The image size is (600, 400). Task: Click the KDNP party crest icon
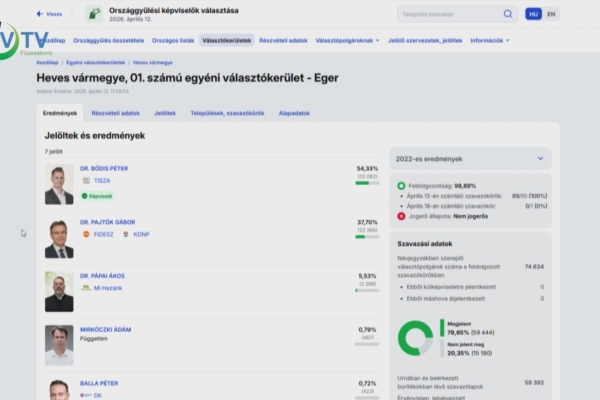tap(126, 234)
